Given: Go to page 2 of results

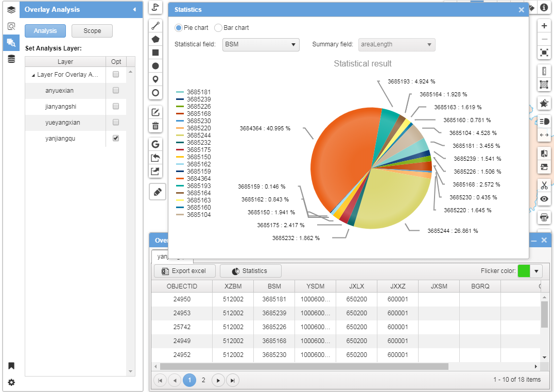Looking at the screenshot, I should coord(203,380).
